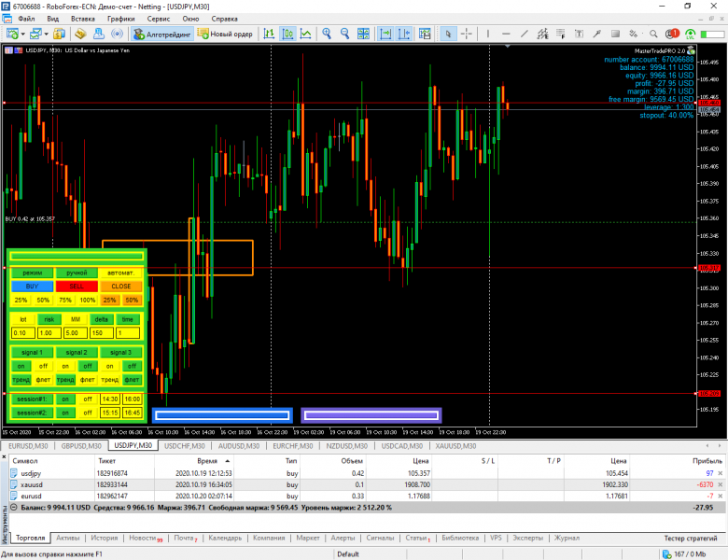Image resolution: width=728 pixels, height=560 pixels.
Task: Select the arrow cursor tool
Action: pyautogui.click(x=448, y=34)
